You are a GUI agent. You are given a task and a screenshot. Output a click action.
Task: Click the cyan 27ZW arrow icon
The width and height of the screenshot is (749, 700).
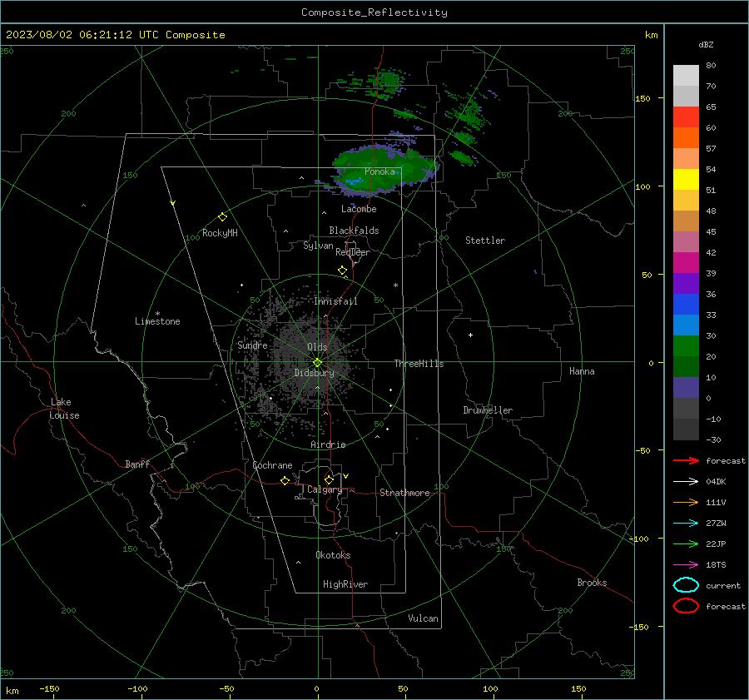686,524
